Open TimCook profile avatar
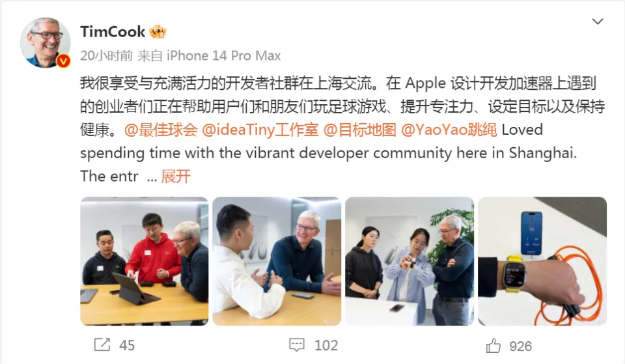Screen dimensions: 625x364 [x=45, y=42]
